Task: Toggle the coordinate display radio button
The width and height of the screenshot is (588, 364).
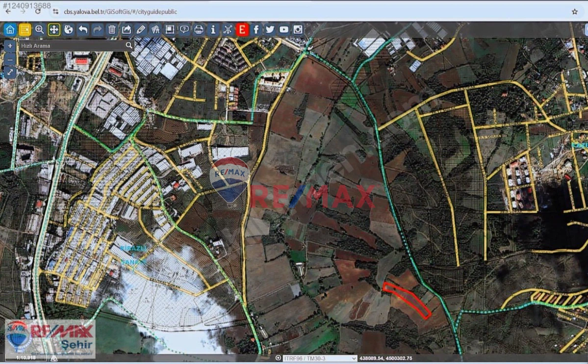Action: [278, 358]
